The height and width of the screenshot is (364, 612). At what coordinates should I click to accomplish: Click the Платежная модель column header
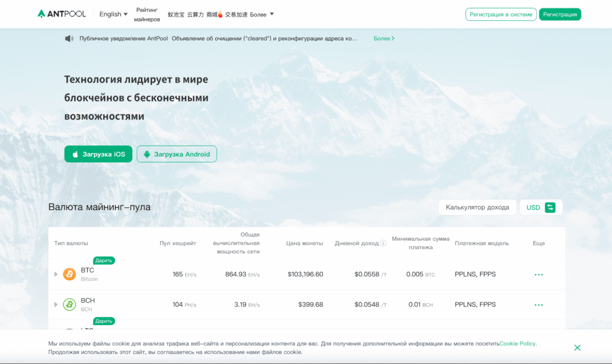482,243
